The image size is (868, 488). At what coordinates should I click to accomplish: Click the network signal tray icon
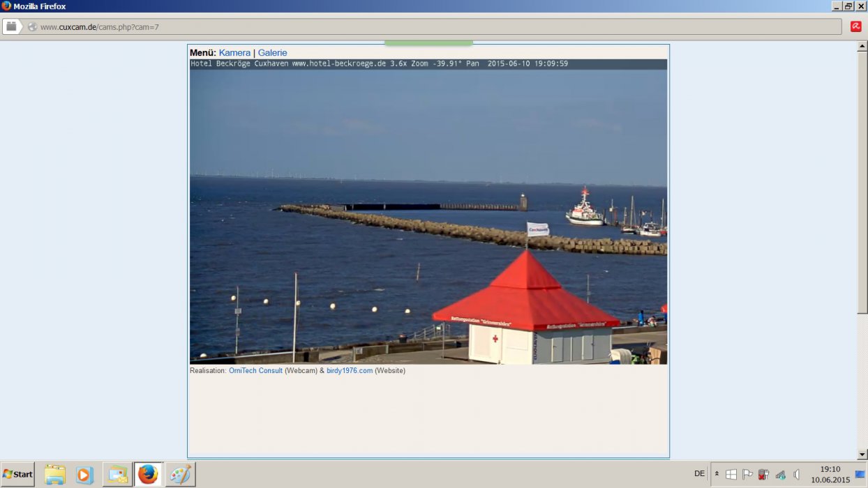point(780,474)
